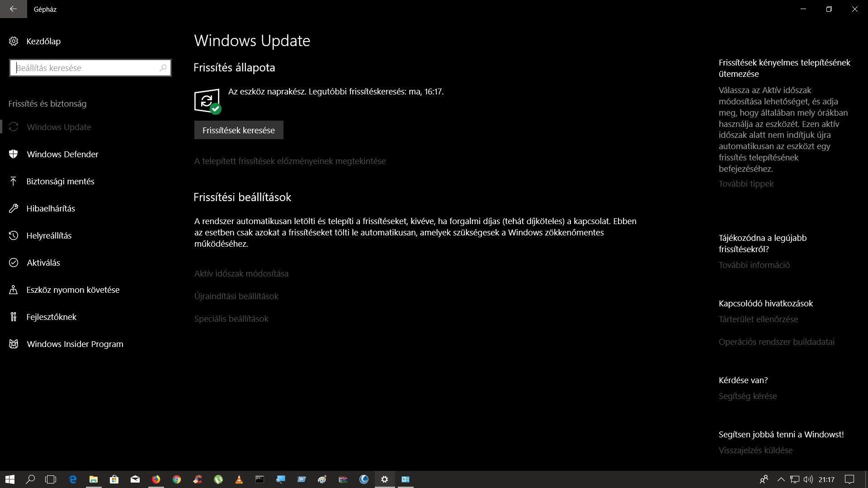
Task: Click the search magnifier in settings field
Action: point(163,68)
